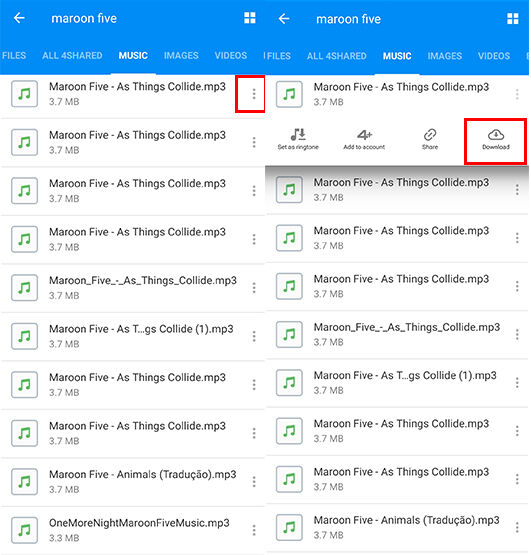This screenshot has height=555, width=531.
Task: Tap music icon of Maroon_Five_-_As_Things_Collide.mp3 in left screen
Action: click(24, 288)
